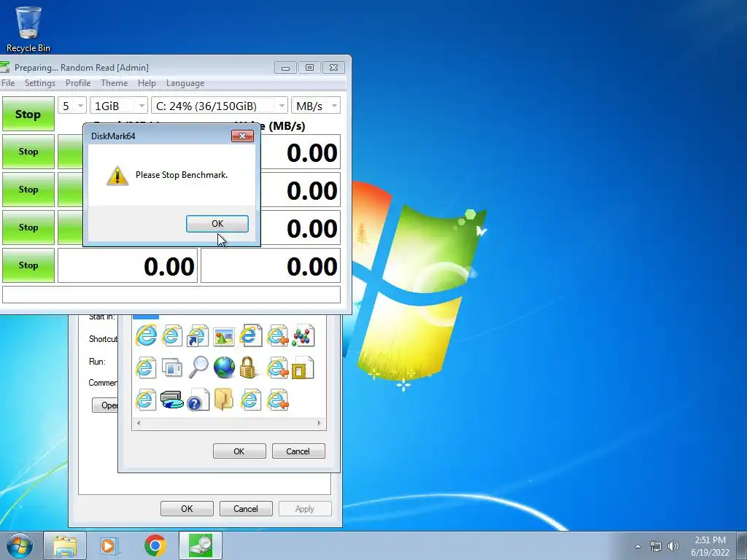Screen dimensions: 747x560
Task: Open the Profile menu
Action: pos(78,83)
